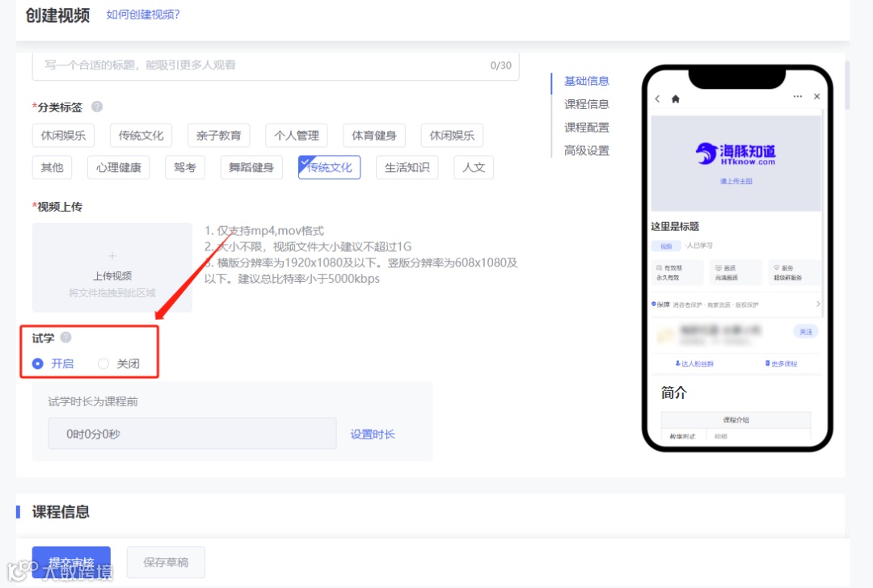Click the help icon next to 分类标签
Screen dimensions: 873x588
point(97,107)
